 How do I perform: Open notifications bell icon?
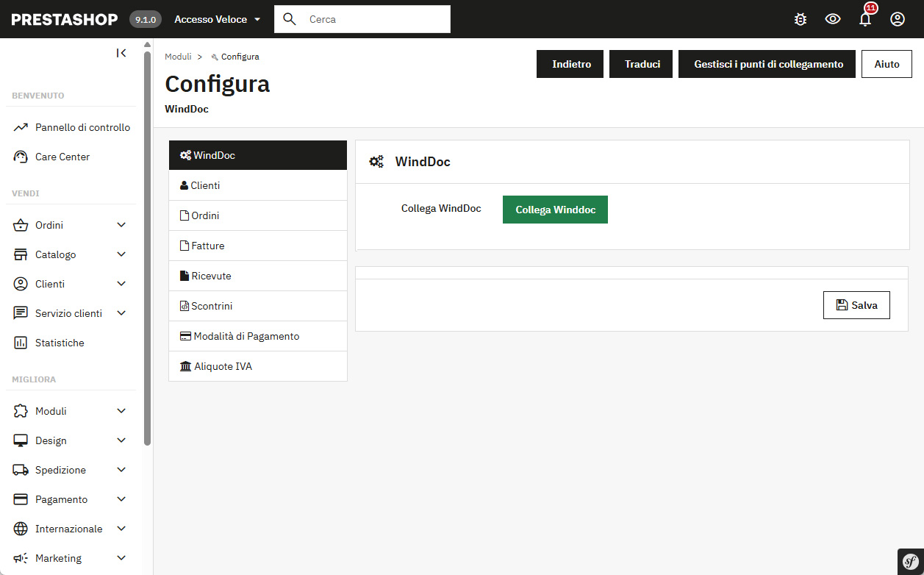(x=865, y=20)
